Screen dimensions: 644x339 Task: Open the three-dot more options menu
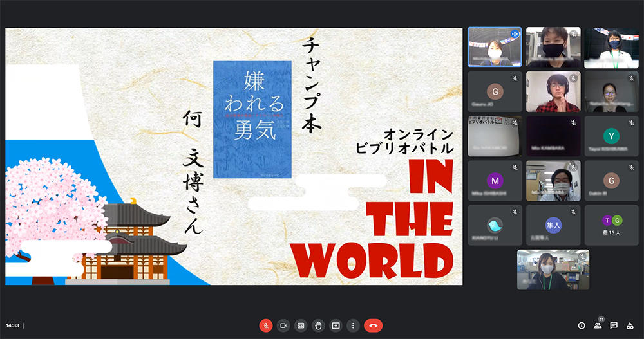click(352, 325)
